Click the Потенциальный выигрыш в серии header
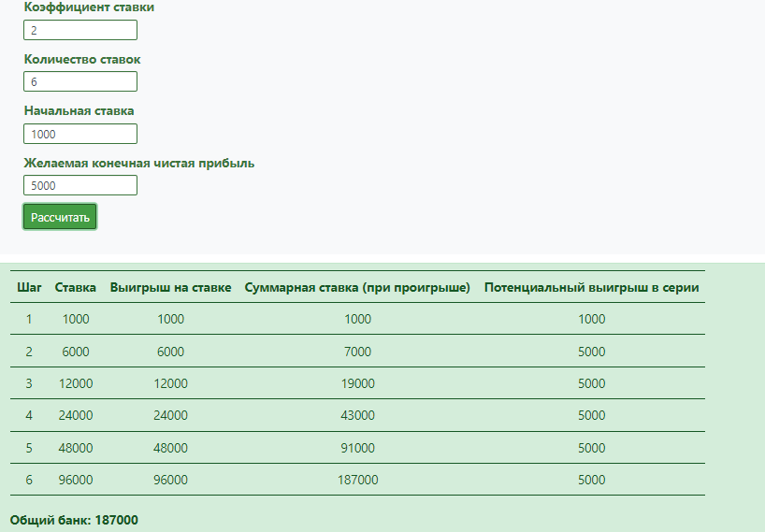Screen dimensions: 765x532 [x=592, y=288]
